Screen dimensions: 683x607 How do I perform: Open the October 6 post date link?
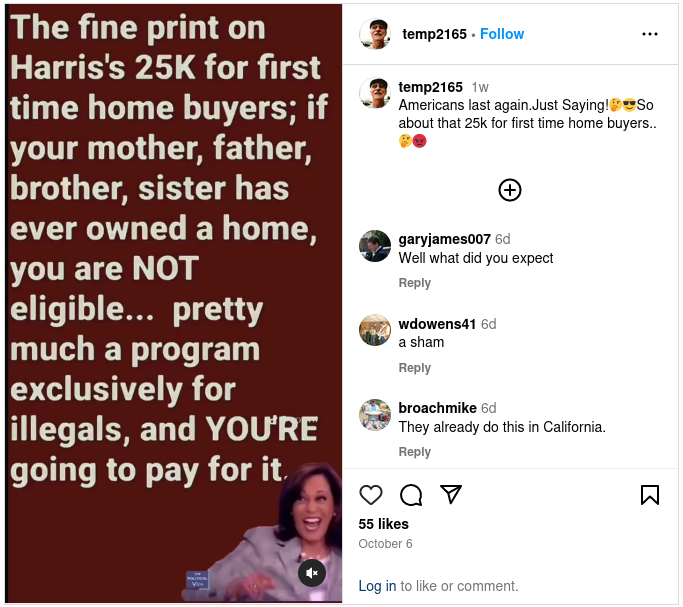click(385, 544)
